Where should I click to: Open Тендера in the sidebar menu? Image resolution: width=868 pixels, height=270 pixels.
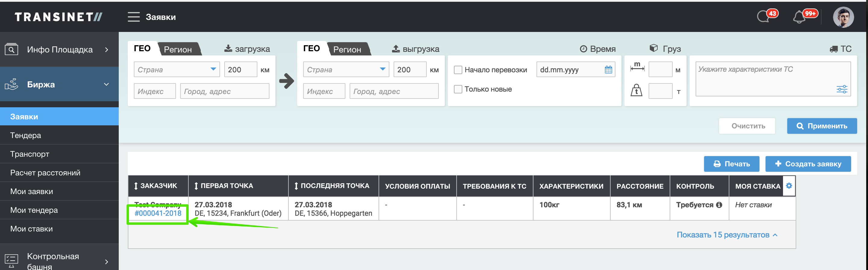[x=26, y=135]
